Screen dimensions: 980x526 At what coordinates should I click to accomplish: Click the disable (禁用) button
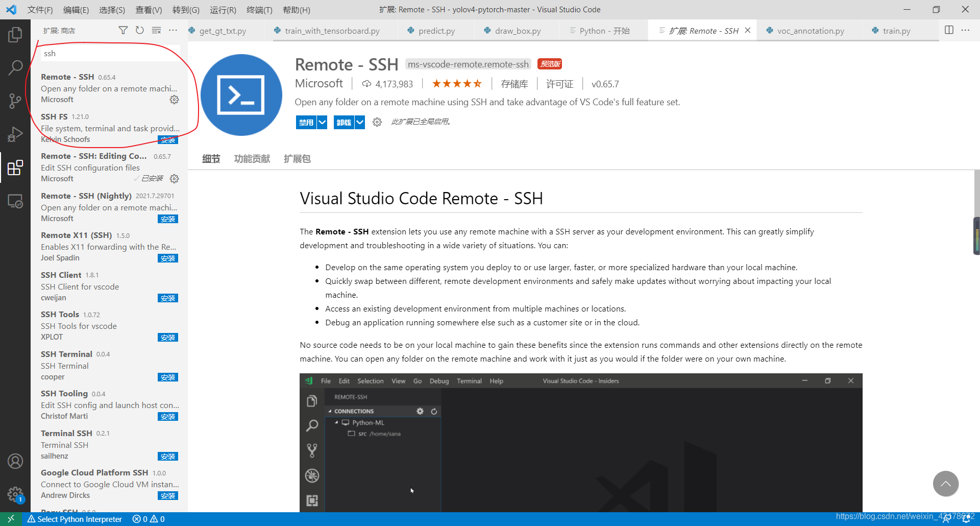point(306,123)
